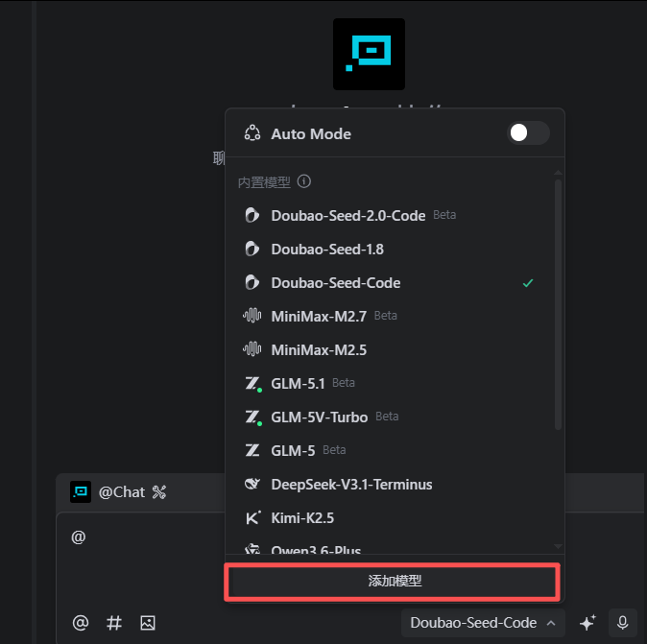This screenshot has height=644, width=647.
Task: Click the large app logo at top
Action: coord(369,54)
